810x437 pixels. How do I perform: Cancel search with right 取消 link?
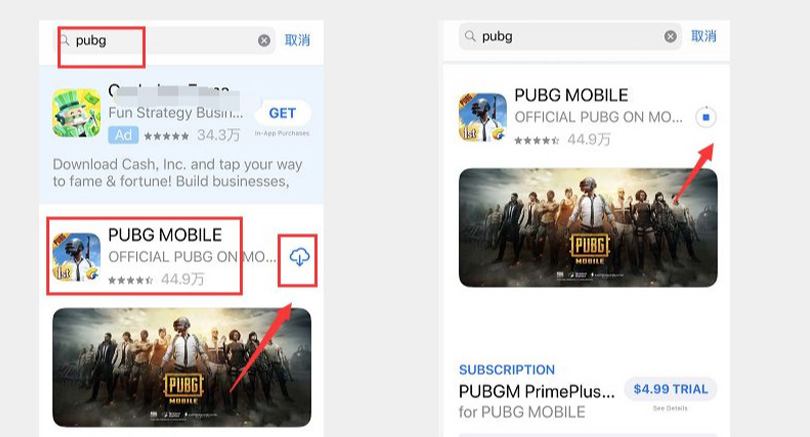(704, 36)
